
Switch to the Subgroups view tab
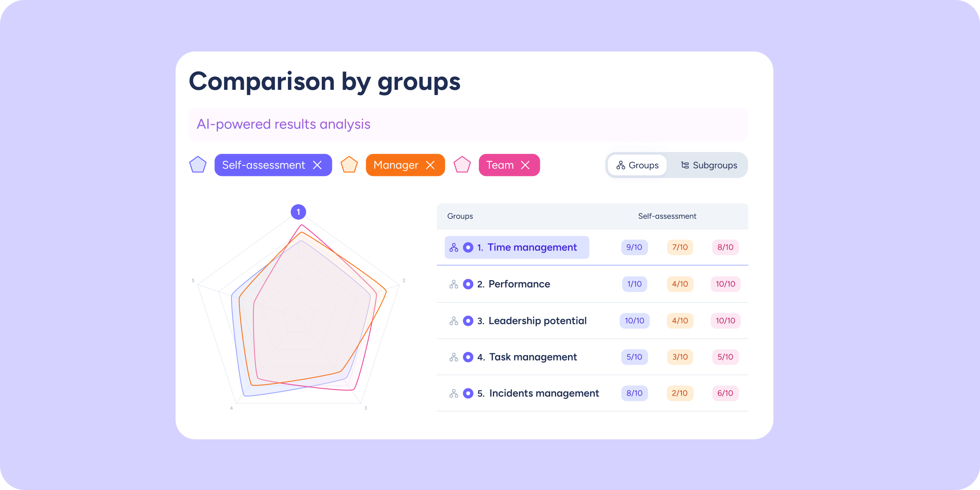coord(709,165)
